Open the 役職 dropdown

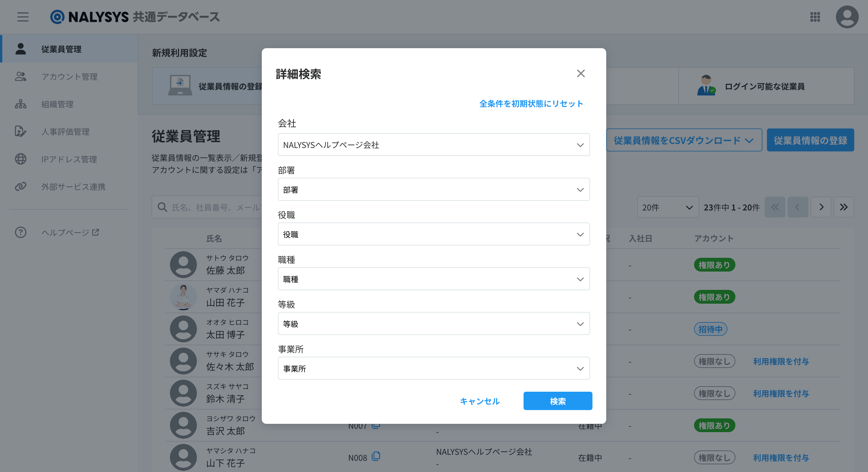tap(433, 234)
